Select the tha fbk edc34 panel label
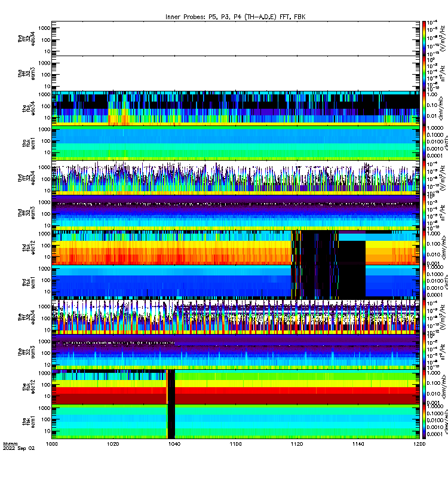Screen dimensions: 448x478 (x=28, y=108)
